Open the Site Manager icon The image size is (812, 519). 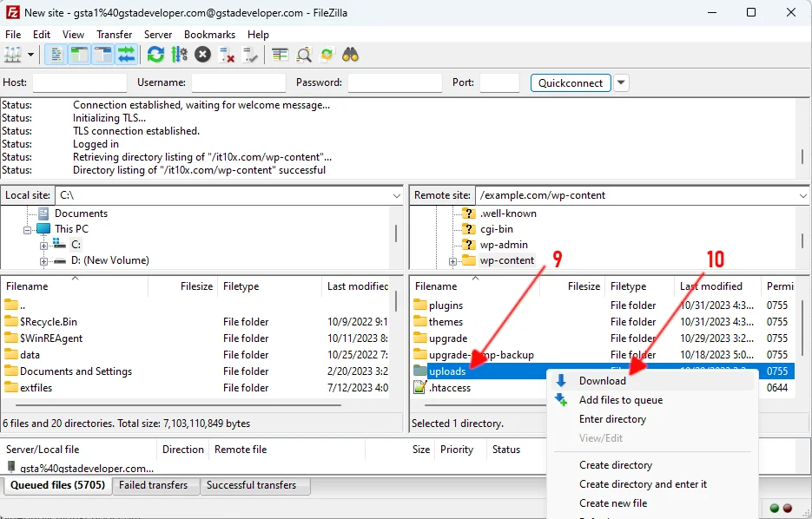(x=13, y=55)
